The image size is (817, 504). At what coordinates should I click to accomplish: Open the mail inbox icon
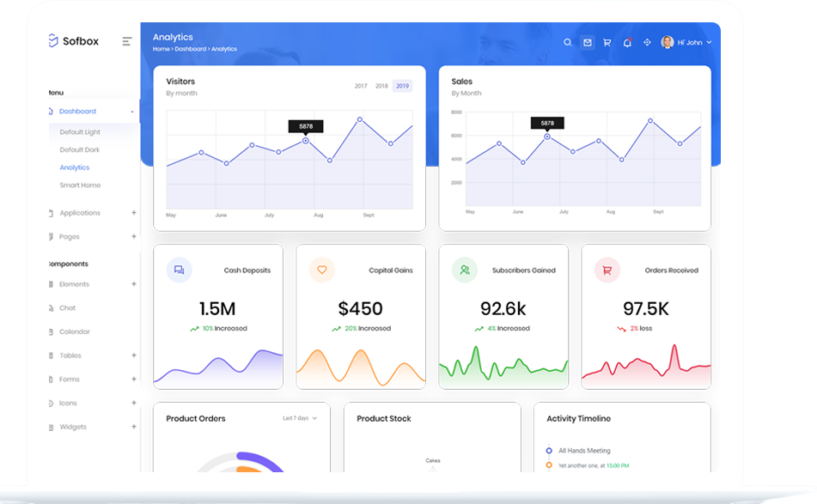click(x=588, y=42)
